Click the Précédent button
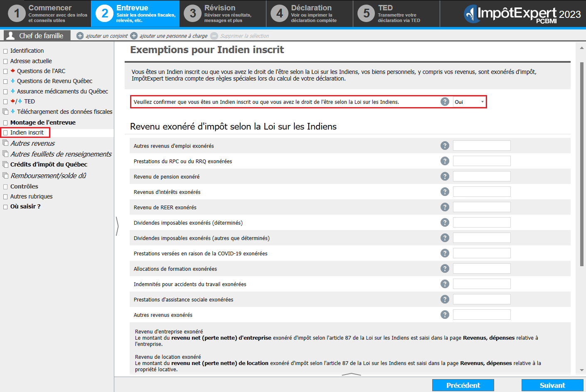 463,385
